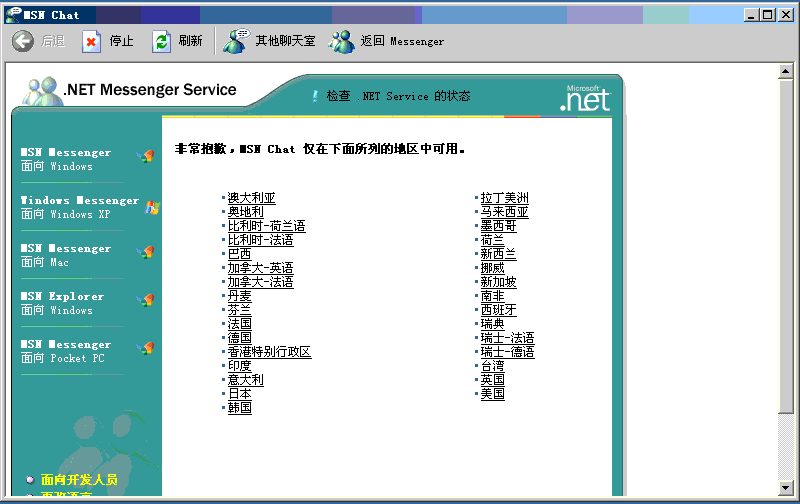The image size is (800, 504).
Task: Open the 拉丁美洲 region link
Action: click(504, 198)
